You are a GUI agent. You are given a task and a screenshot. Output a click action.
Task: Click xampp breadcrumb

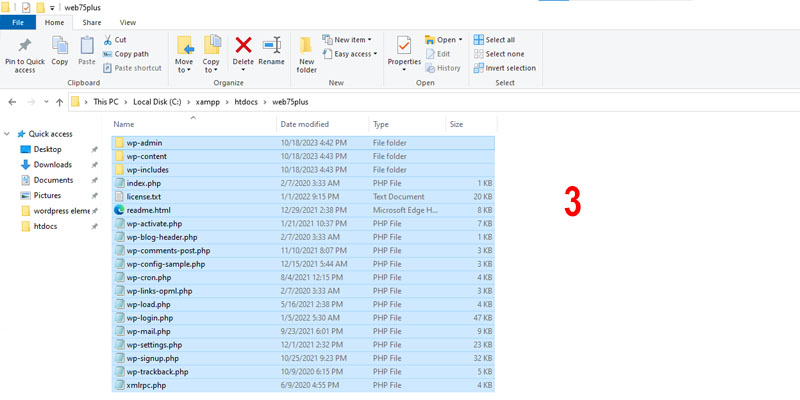[208, 102]
